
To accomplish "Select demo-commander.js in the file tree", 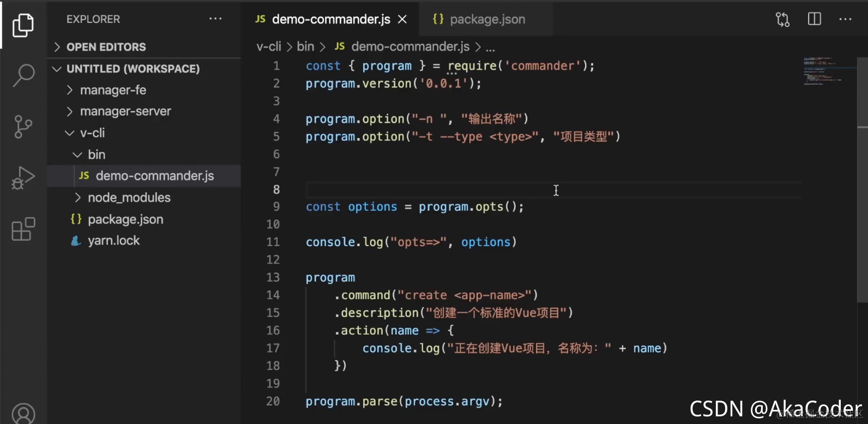I will [x=144, y=176].
